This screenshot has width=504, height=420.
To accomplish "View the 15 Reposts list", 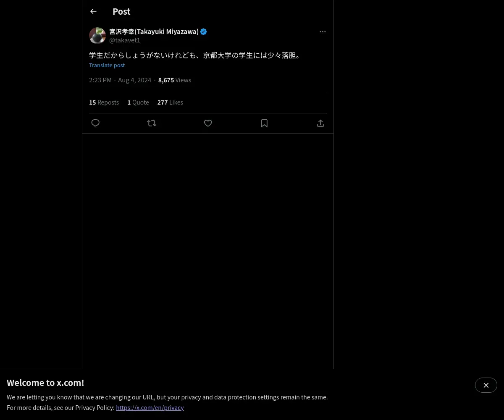I will pyautogui.click(x=104, y=102).
